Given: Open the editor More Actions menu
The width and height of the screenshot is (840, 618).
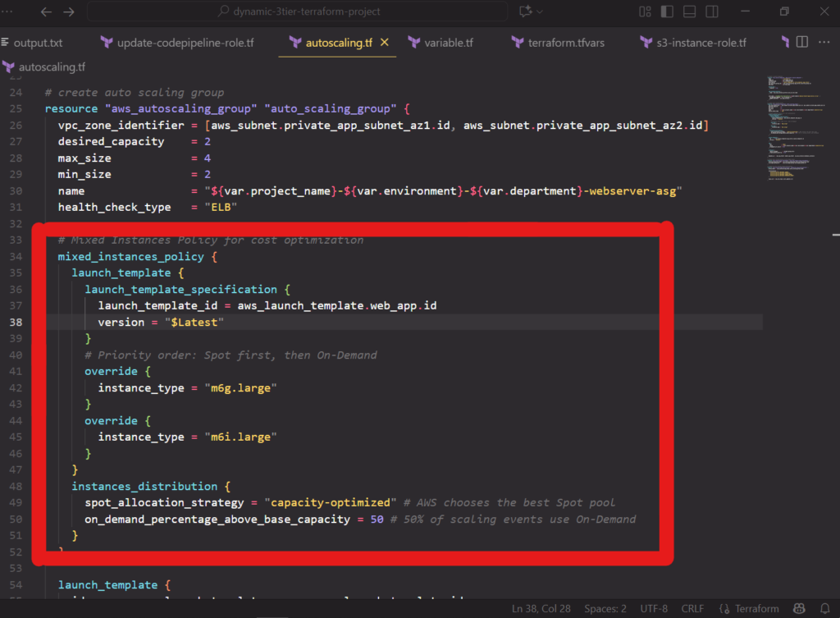Looking at the screenshot, I should 824,42.
